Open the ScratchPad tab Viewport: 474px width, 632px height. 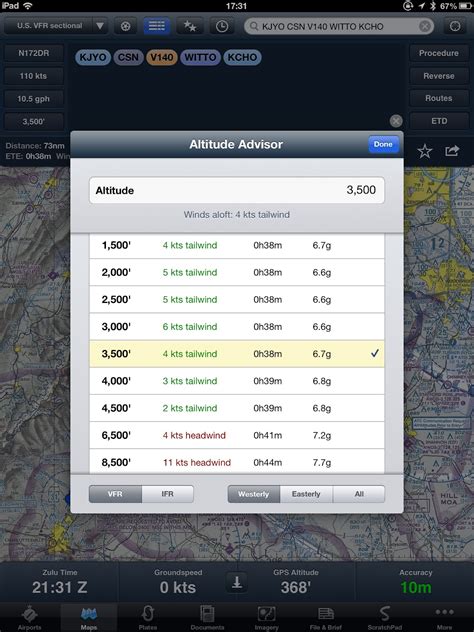385,617
